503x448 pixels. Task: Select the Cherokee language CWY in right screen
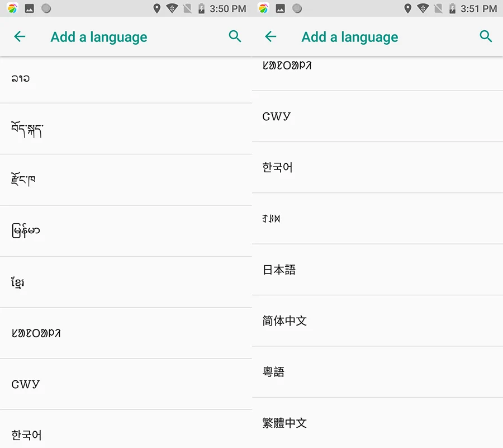378,116
